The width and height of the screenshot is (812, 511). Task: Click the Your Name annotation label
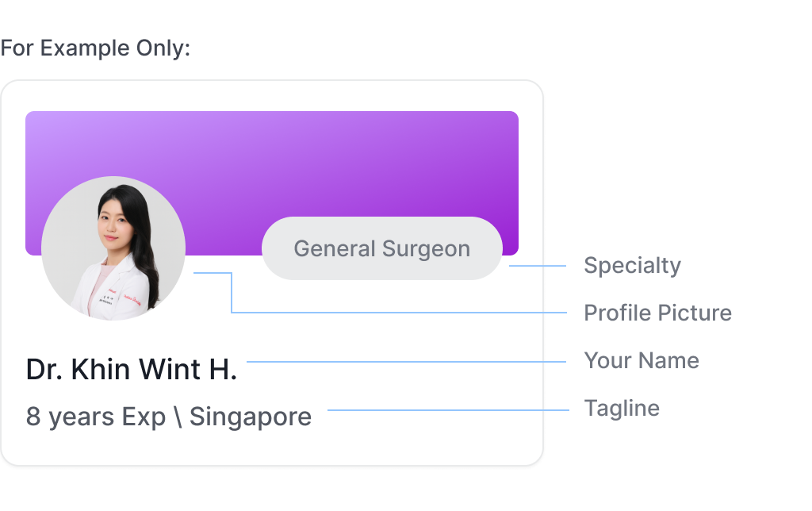click(x=642, y=360)
